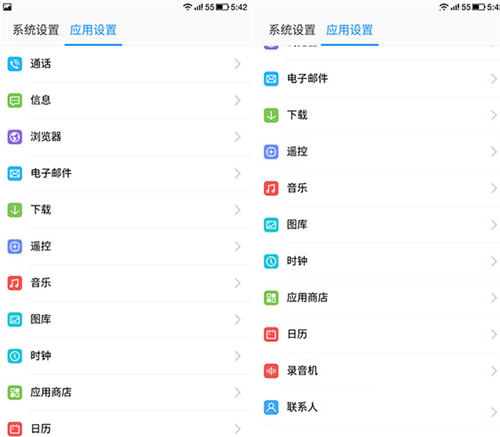Tap the 下载 arrow icon in left screenshot
Image resolution: width=500 pixels, height=437 pixels.
pos(15,210)
